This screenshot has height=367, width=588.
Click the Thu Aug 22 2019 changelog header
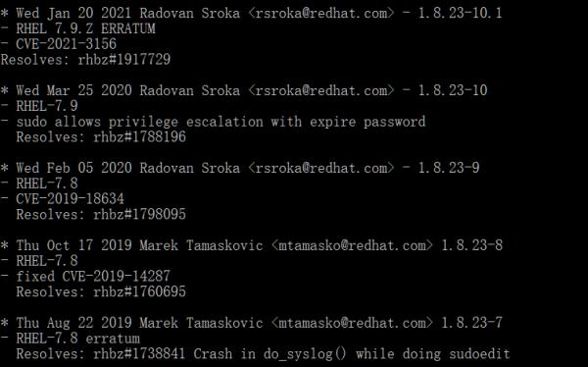[x=251, y=323]
